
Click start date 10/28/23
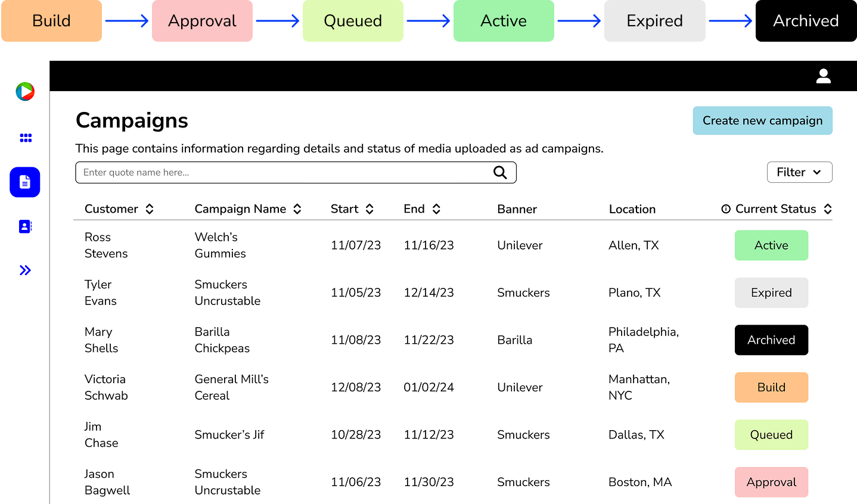click(356, 435)
